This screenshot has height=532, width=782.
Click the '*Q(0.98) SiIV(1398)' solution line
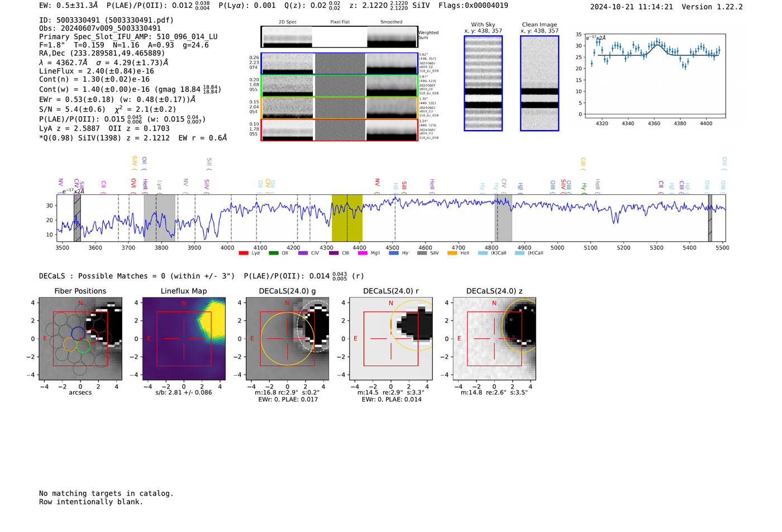coord(133,138)
